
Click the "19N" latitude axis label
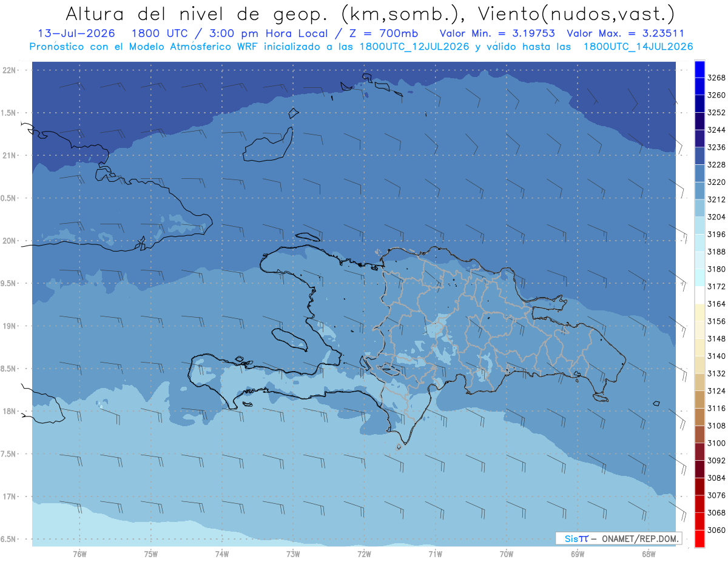[10, 326]
